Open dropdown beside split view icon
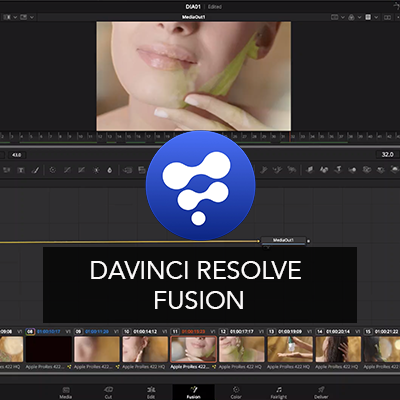Screen dimensions: 400x400 click(343, 17)
